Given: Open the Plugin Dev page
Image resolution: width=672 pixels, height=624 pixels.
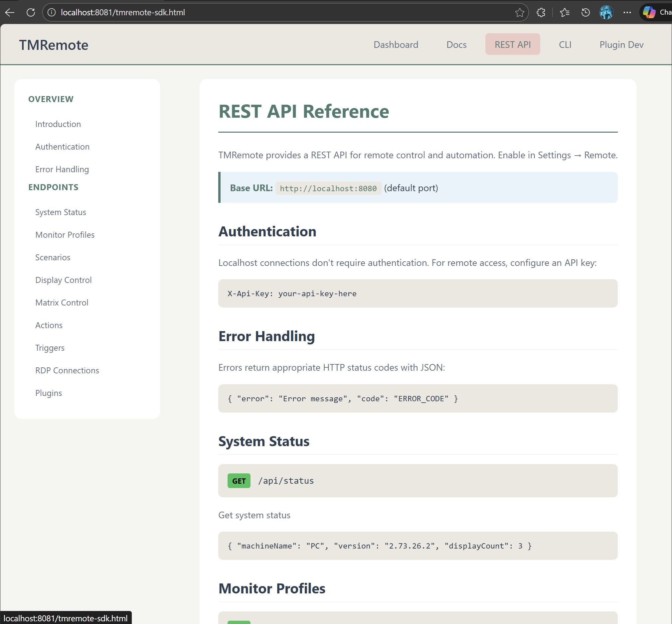Looking at the screenshot, I should [621, 44].
